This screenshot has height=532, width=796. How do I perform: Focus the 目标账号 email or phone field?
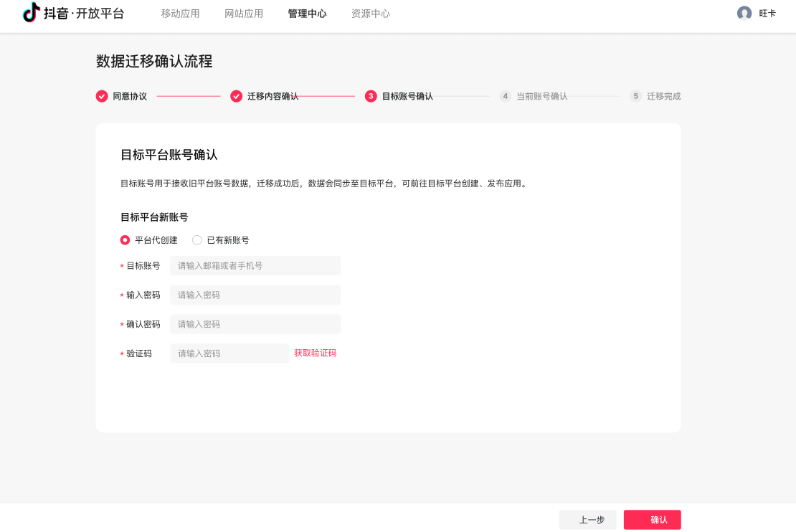pos(255,265)
